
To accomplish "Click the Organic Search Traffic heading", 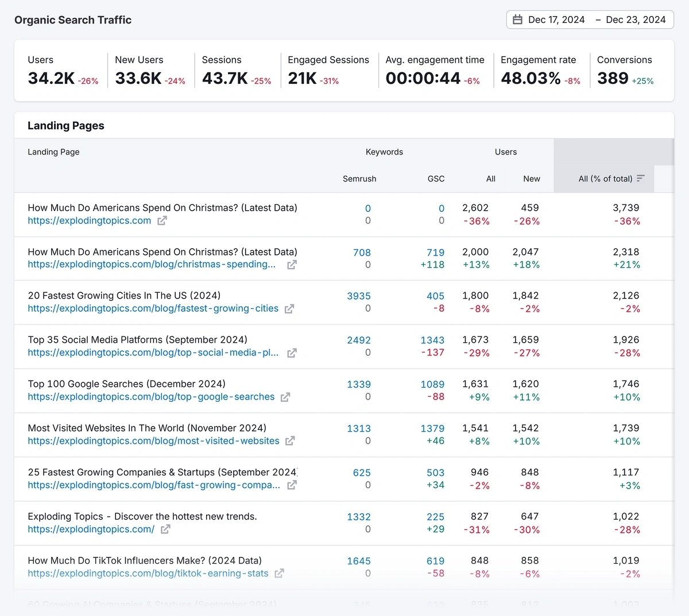I will [73, 20].
